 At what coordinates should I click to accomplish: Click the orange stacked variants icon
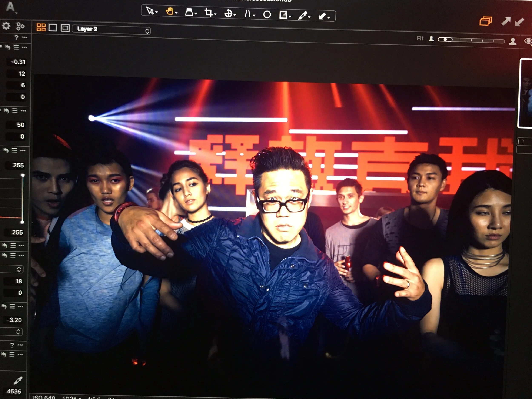tap(485, 21)
